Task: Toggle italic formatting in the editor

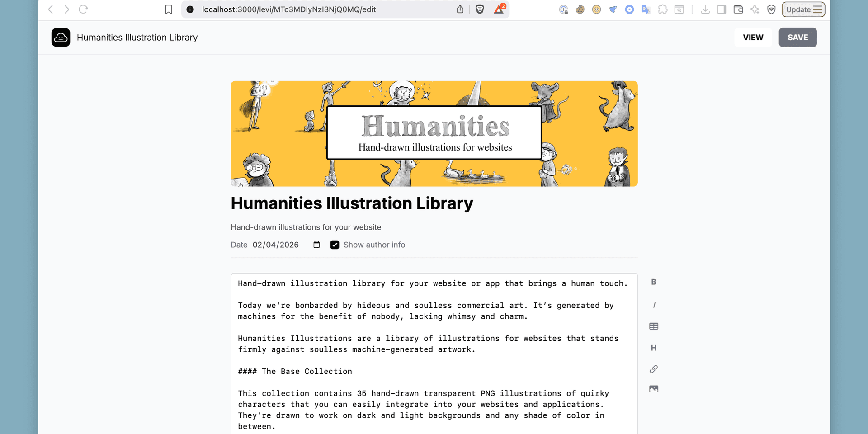Action: (654, 305)
